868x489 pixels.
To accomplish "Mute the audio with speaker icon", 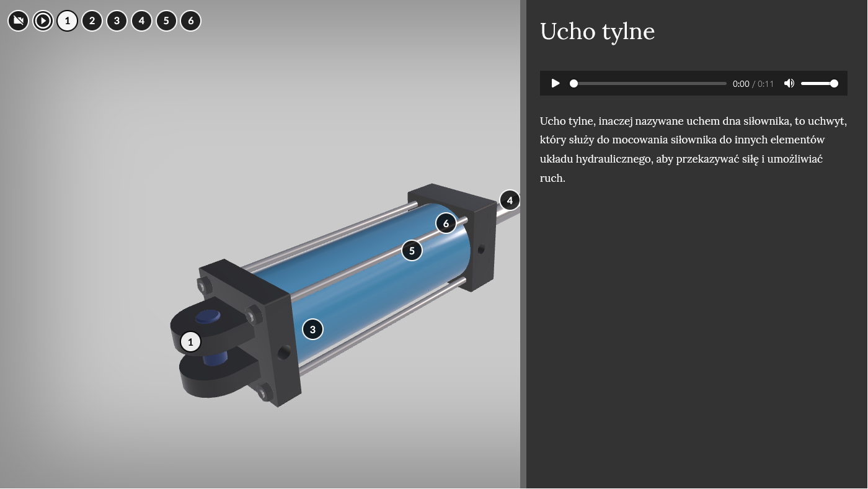I will pyautogui.click(x=789, y=84).
